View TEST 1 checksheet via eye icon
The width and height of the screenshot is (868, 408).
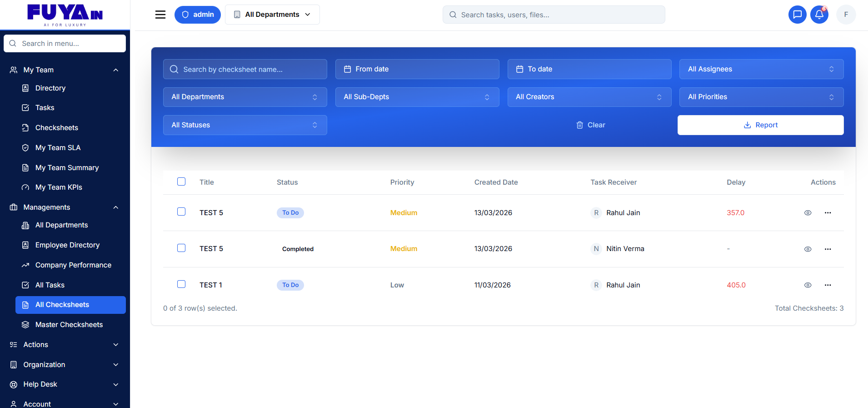tap(808, 285)
